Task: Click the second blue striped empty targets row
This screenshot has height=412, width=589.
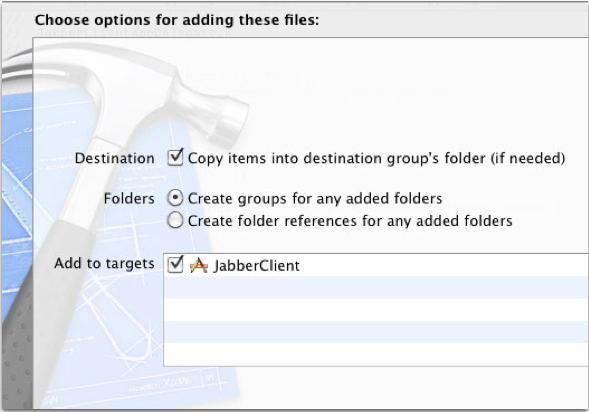Action: click(x=376, y=332)
